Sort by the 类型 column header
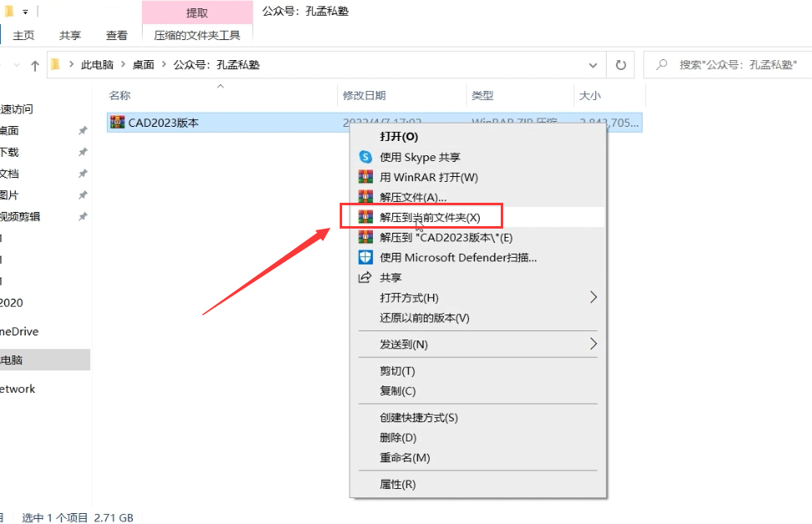 point(482,95)
